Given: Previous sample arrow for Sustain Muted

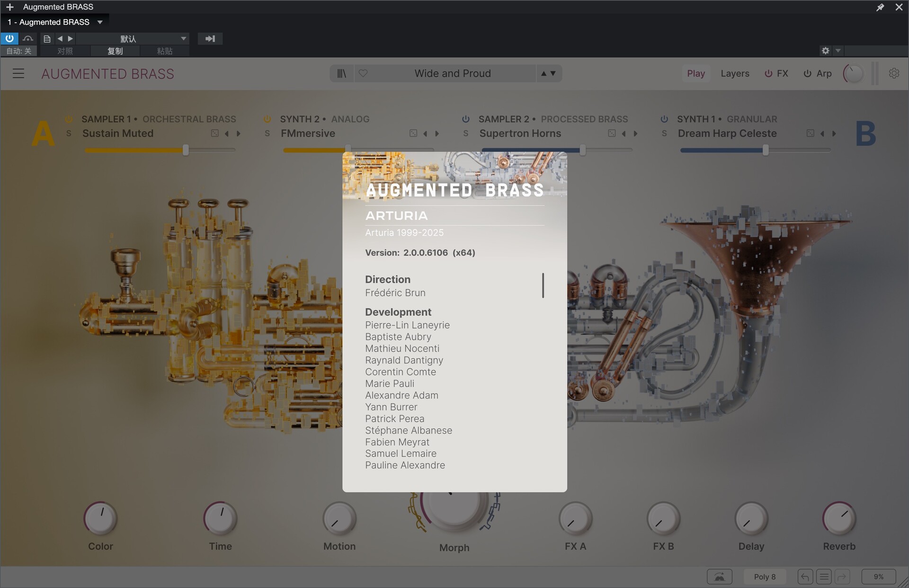Looking at the screenshot, I should coord(227,134).
